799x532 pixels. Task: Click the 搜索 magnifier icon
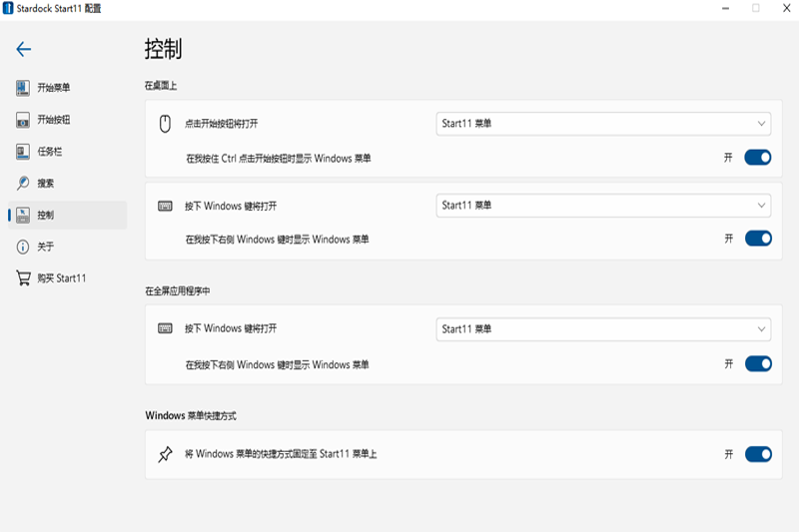(22, 184)
